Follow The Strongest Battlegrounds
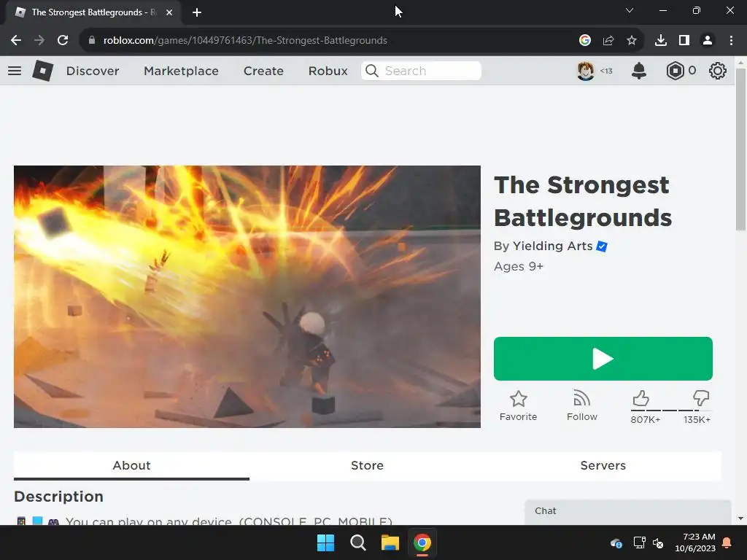The width and height of the screenshot is (747, 560). pyautogui.click(x=581, y=406)
